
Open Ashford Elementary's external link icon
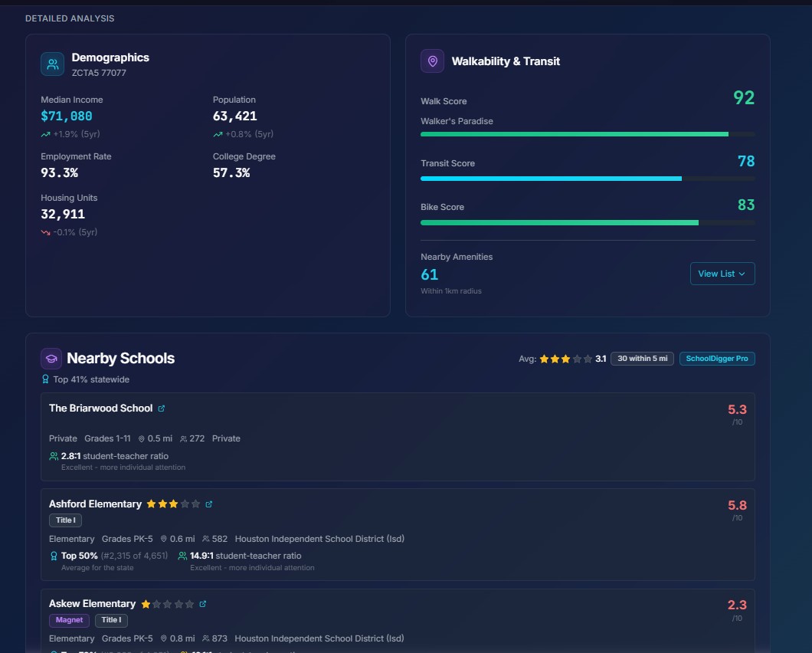pyautogui.click(x=207, y=504)
